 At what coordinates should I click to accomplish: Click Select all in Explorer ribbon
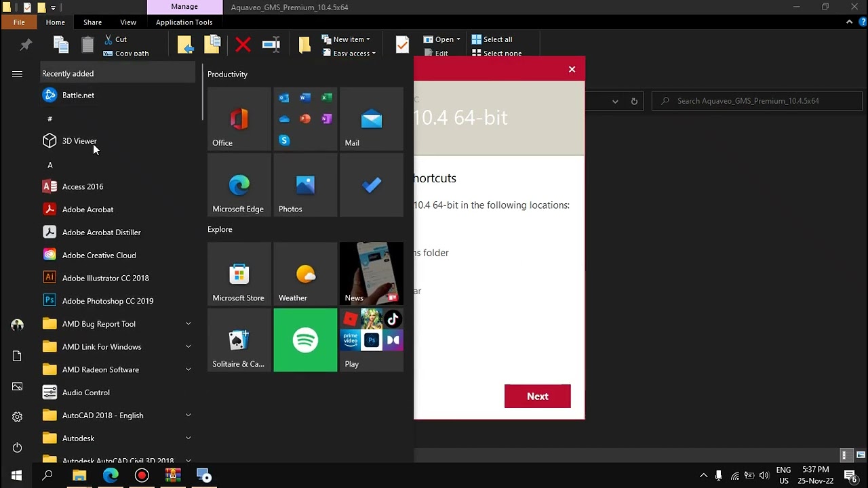[x=492, y=39]
